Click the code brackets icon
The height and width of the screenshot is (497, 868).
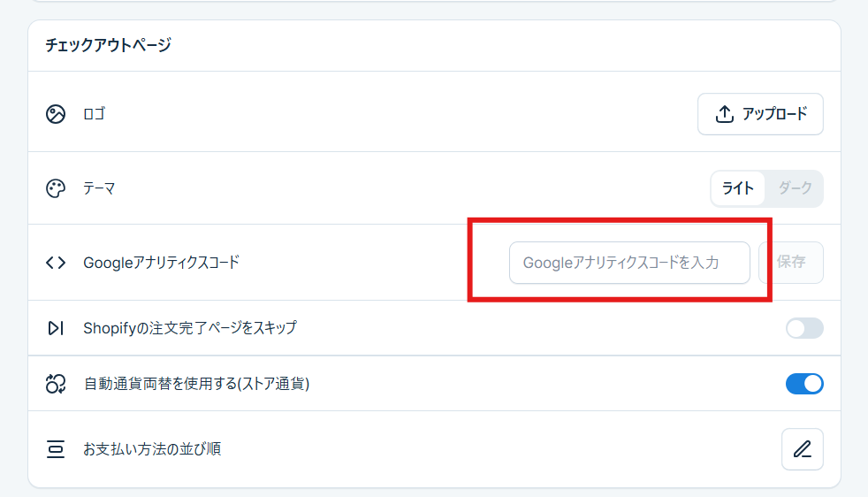(x=56, y=263)
